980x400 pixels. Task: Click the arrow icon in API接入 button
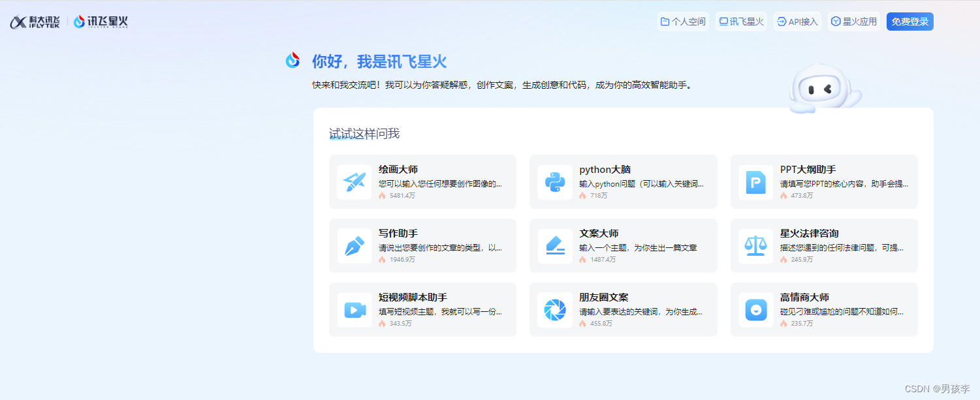782,22
